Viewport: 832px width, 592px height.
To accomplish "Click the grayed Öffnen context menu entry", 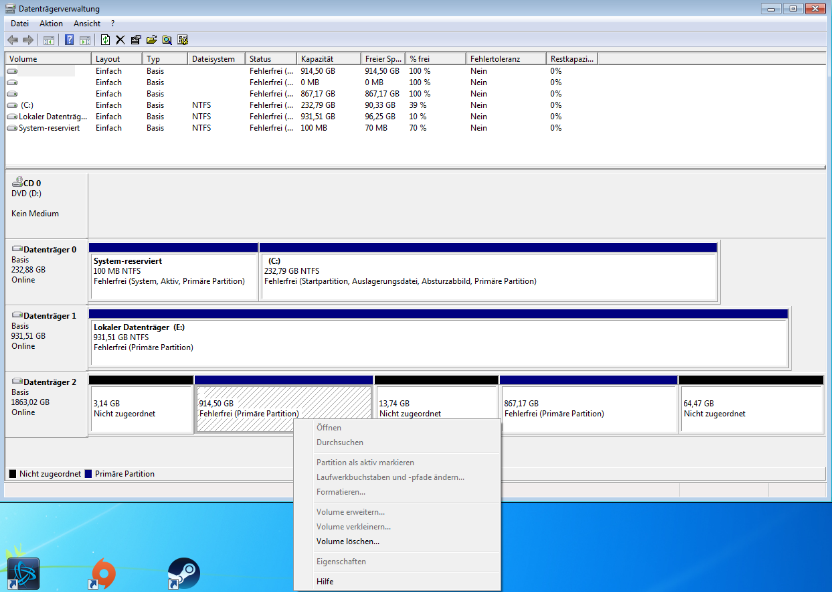I will [397, 428].
